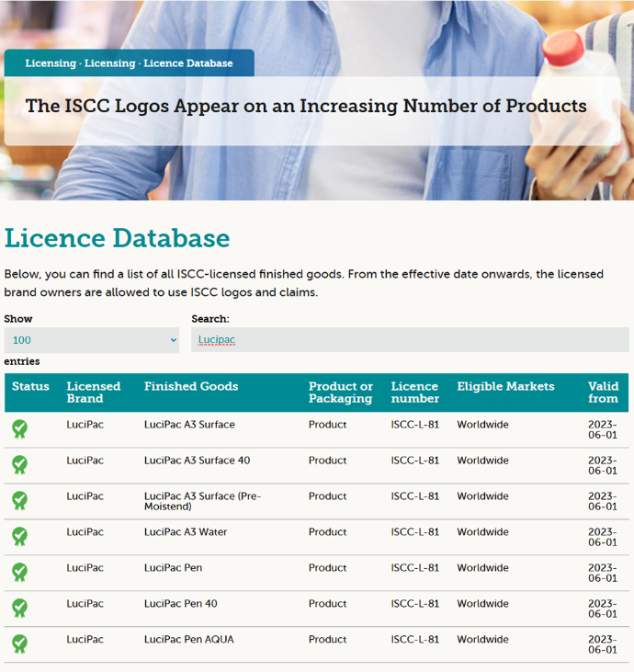Click status badge for A3 Surface (Pre-Moistend)

[19, 501]
